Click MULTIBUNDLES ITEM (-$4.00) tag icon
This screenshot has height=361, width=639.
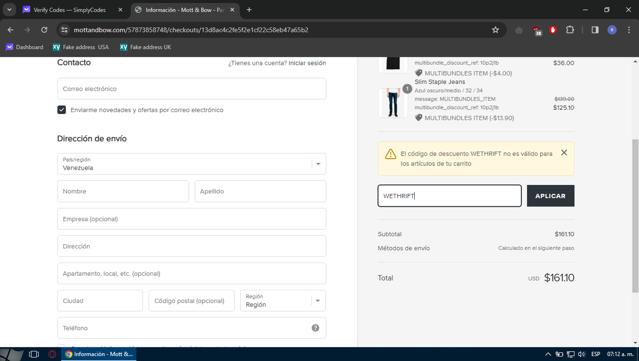(x=418, y=73)
